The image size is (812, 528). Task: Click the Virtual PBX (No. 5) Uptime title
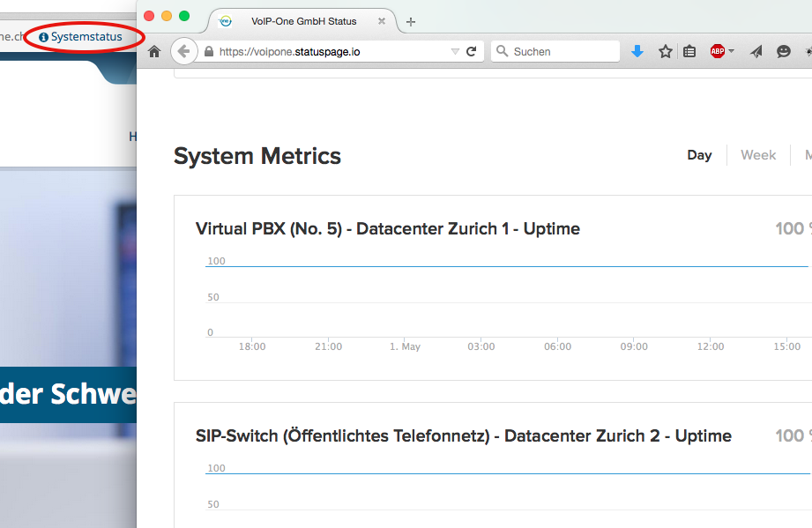(x=388, y=229)
